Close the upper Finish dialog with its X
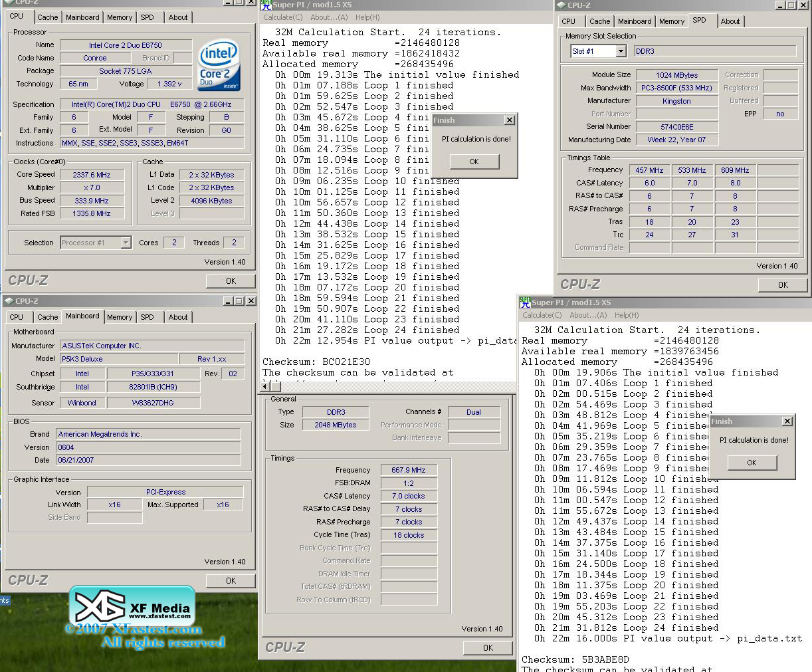Image resolution: width=812 pixels, height=672 pixels. click(x=509, y=120)
